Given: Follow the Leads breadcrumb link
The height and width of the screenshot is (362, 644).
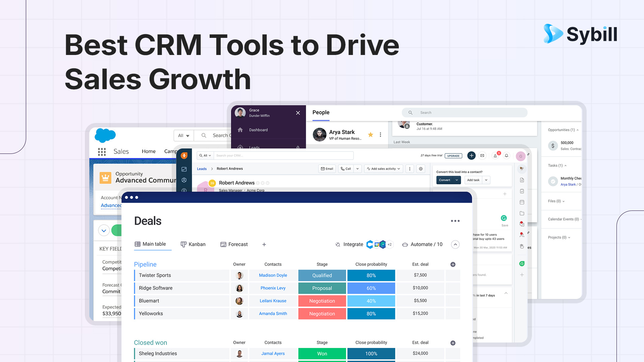Looking at the screenshot, I should point(202,169).
